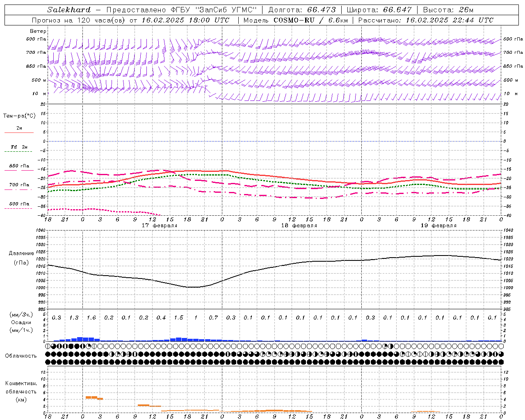
Task: Click the "Долгота: 66.473" header field
Action: pyautogui.click(x=302, y=10)
